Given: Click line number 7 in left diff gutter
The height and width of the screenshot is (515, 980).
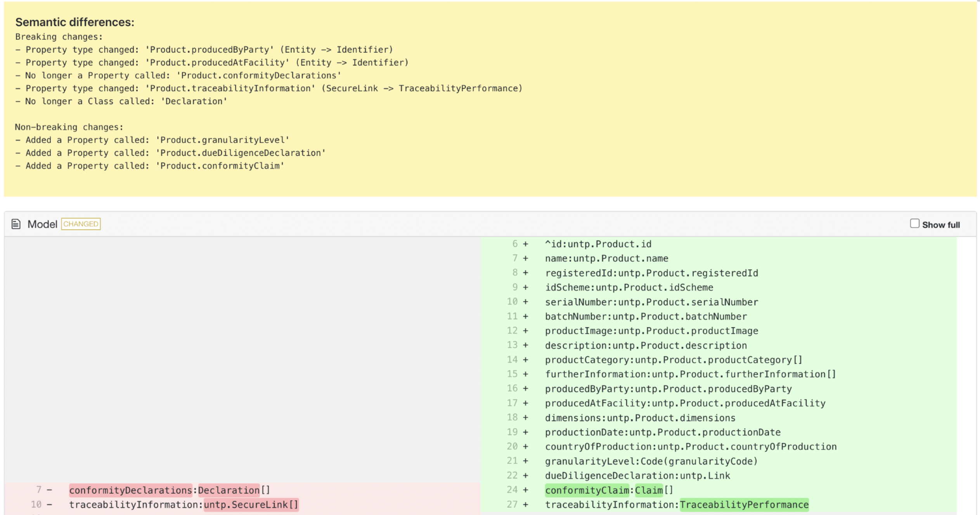Looking at the screenshot, I should click(39, 490).
